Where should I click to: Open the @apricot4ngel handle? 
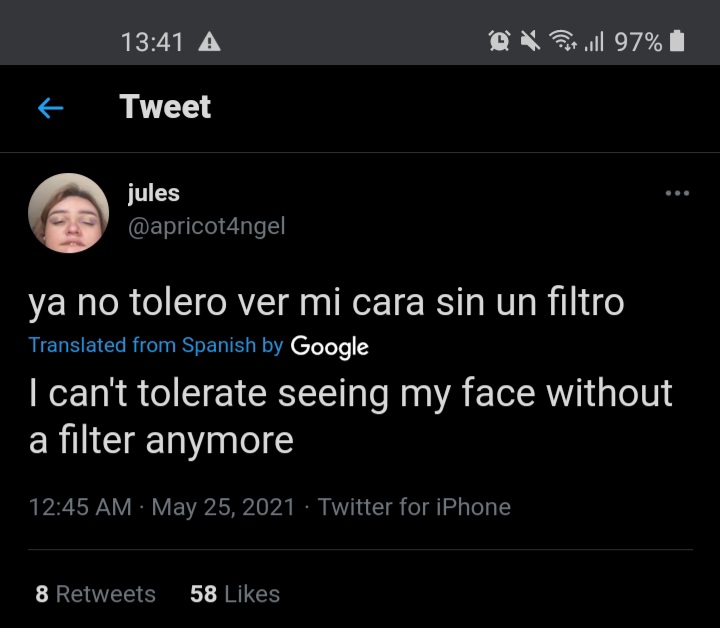207,226
